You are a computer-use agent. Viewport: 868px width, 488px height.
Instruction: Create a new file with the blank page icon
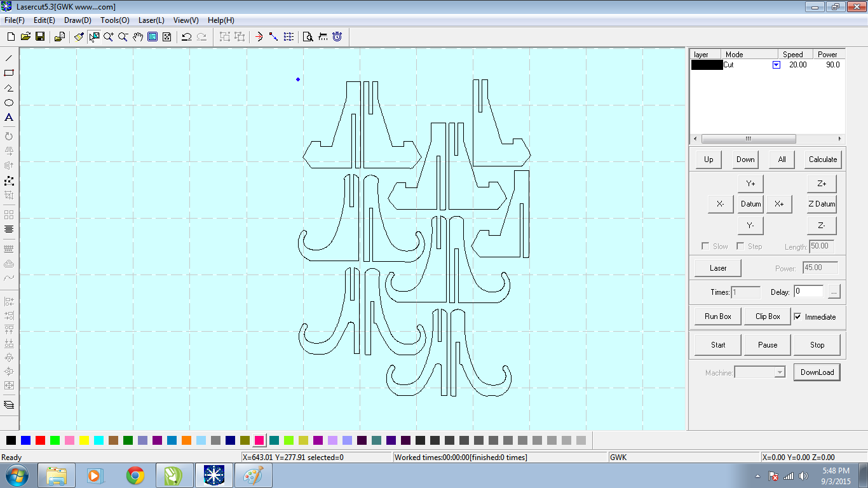11,37
